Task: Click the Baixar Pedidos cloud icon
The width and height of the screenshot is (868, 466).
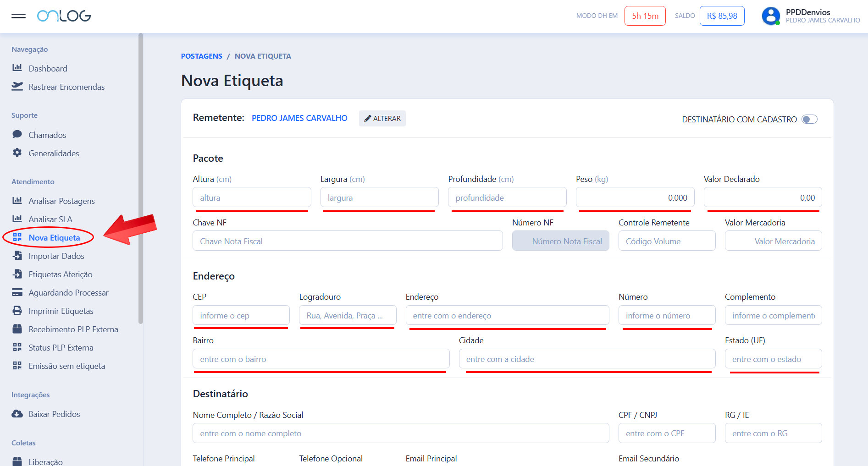Action: (17, 414)
